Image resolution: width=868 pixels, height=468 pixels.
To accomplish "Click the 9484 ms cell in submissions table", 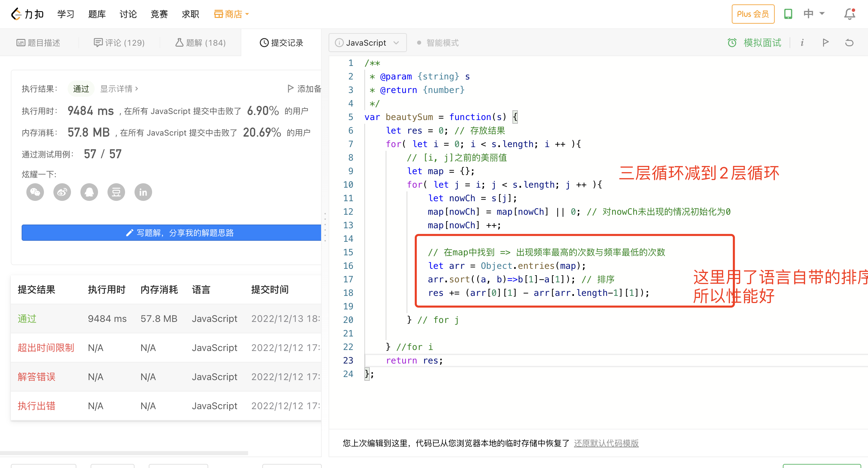I will [x=107, y=319].
